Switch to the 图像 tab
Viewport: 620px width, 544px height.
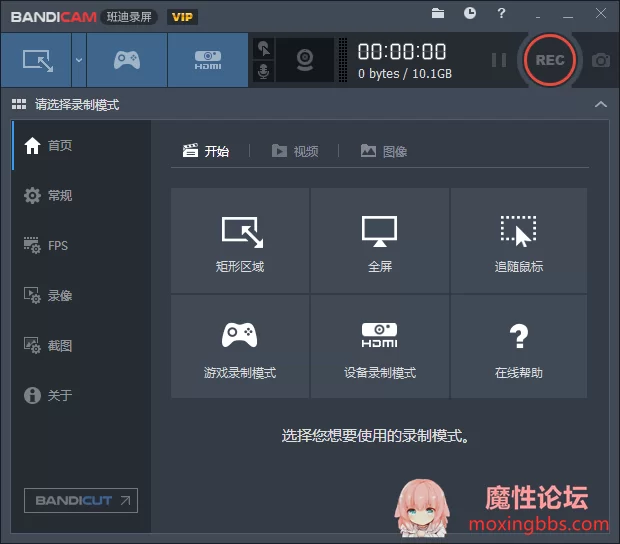point(384,151)
